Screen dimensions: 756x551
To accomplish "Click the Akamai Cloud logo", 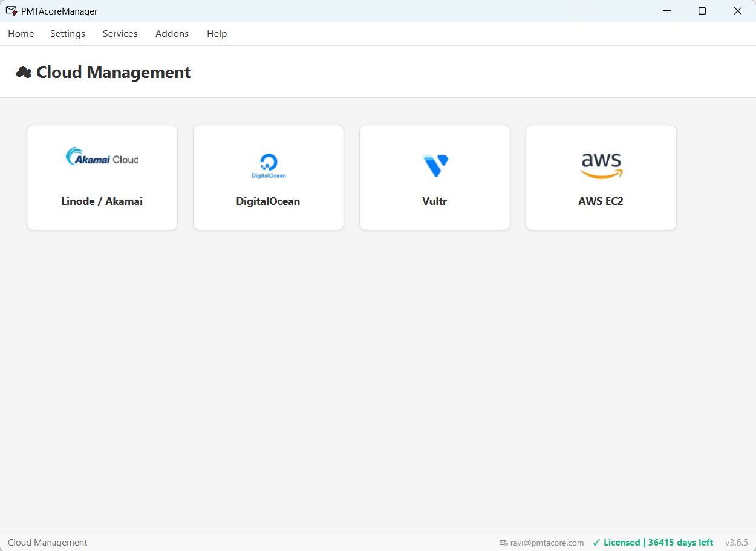I will (102, 157).
